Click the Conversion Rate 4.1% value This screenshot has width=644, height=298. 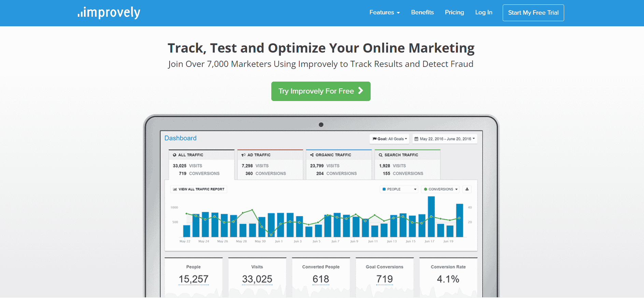click(x=448, y=279)
